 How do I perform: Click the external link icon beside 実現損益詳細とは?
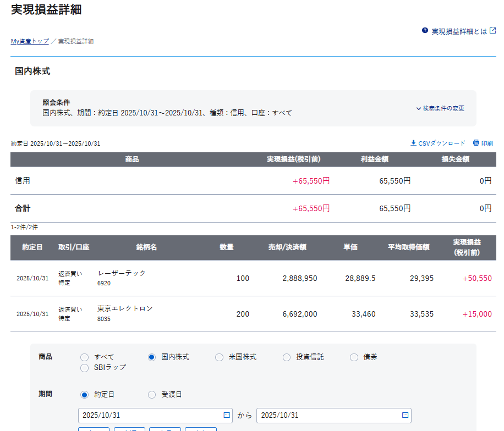pyautogui.click(x=493, y=31)
